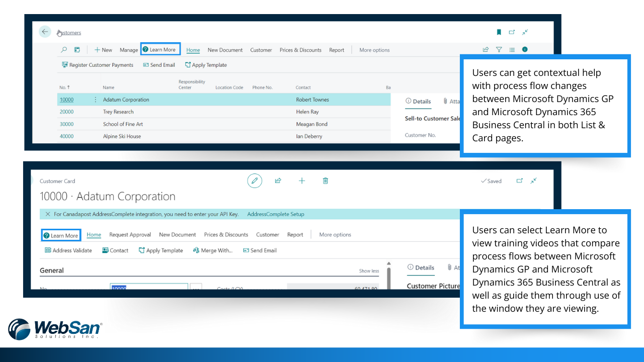Open Details tab in Customers list FactBox
Image resolution: width=644 pixels, height=362 pixels.
click(418, 101)
